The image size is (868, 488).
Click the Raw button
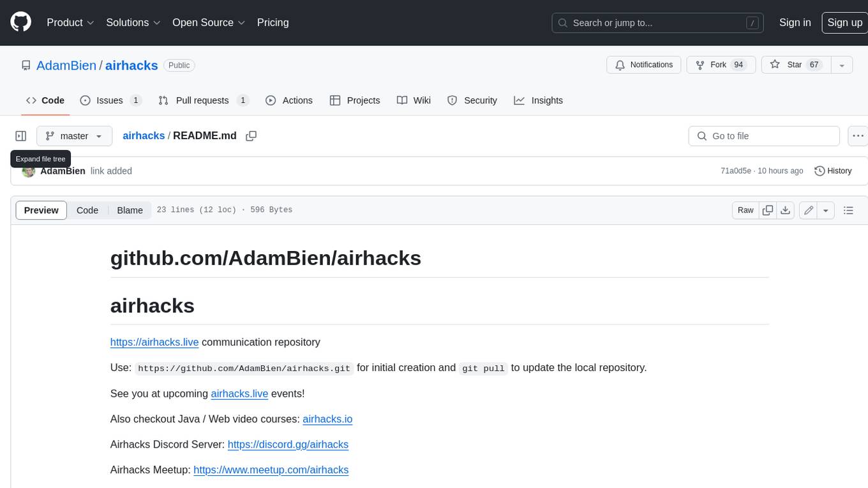(x=745, y=210)
